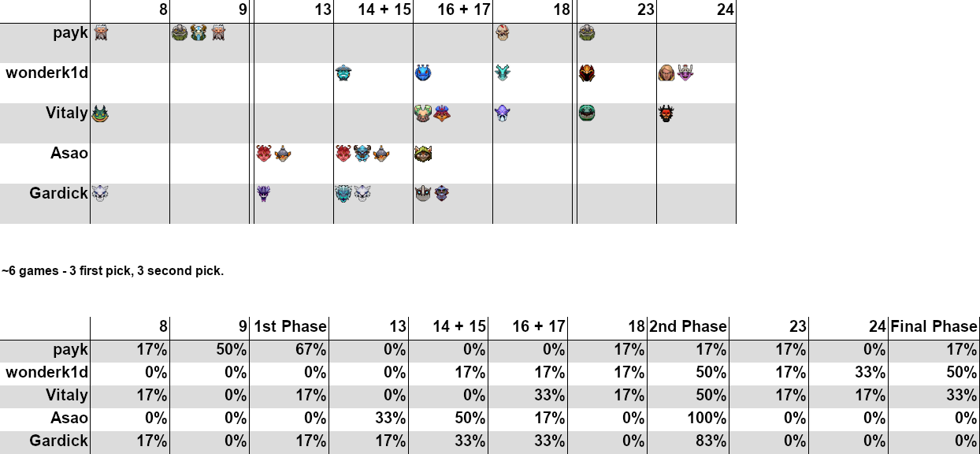The image size is (980, 454).
Task: Select the green horned hero in Vitaly's column 8
Action: (x=100, y=113)
